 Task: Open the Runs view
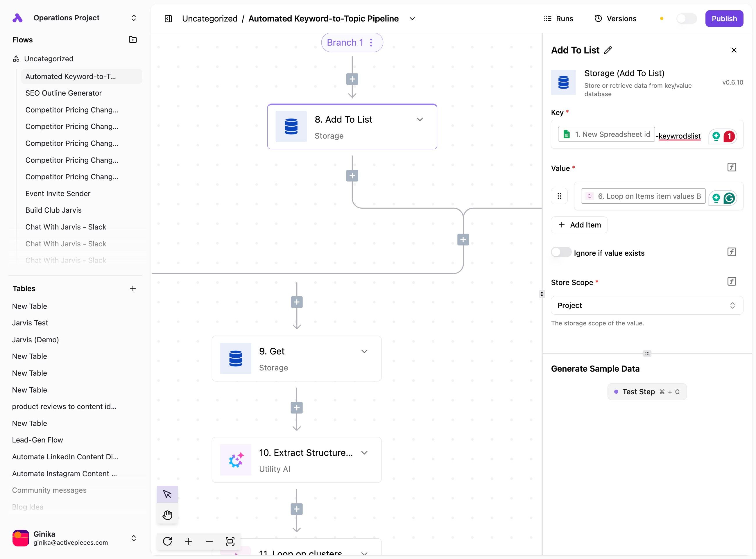[558, 19]
